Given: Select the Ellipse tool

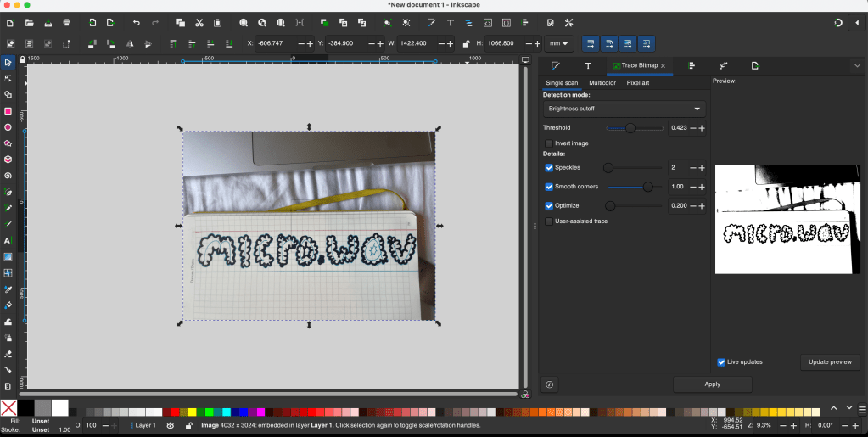Looking at the screenshot, I should (8, 127).
